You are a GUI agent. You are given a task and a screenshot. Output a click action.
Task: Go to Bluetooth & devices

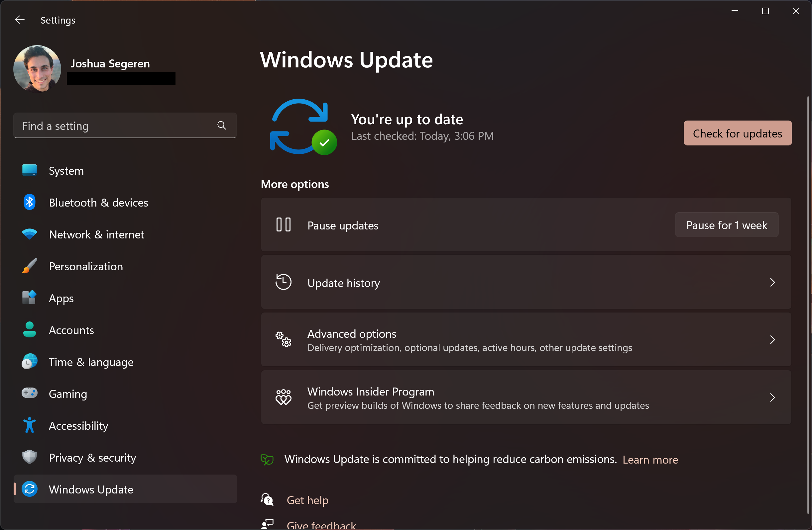[125, 203]
